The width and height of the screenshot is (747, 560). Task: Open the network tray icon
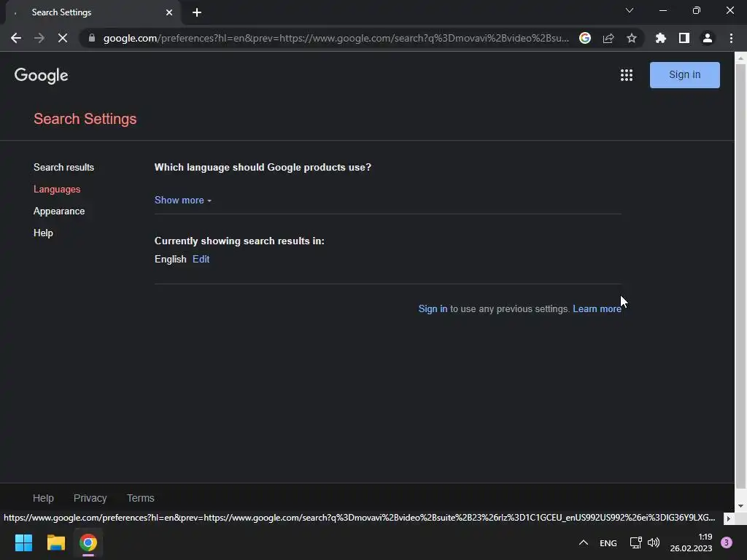click(636, 542)
